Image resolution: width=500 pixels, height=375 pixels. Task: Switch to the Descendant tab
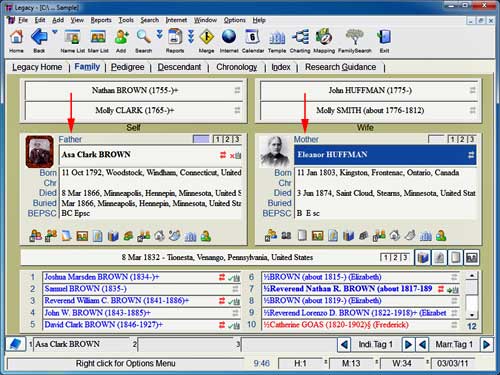(x=179, y=67)
